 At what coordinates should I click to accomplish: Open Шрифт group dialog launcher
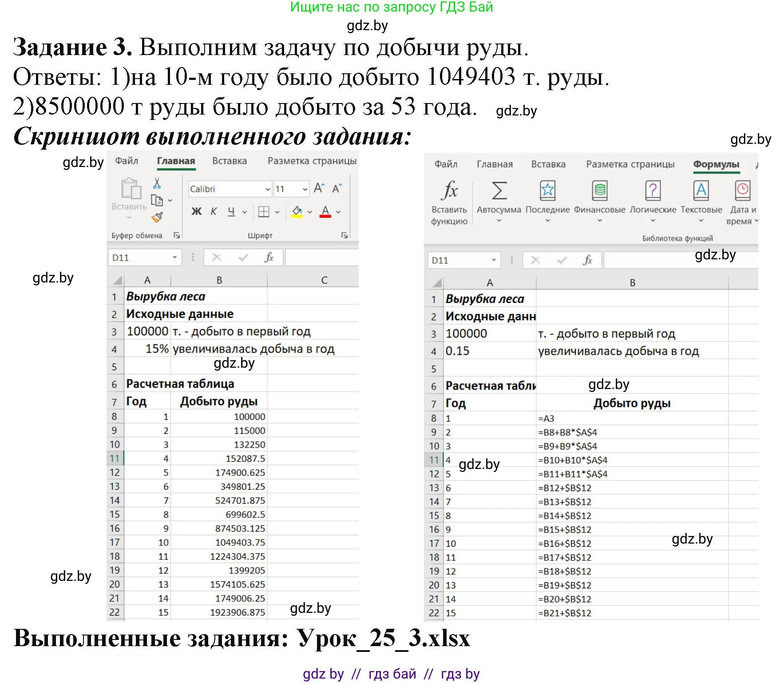pyautogui.click(x=344, y=235)
